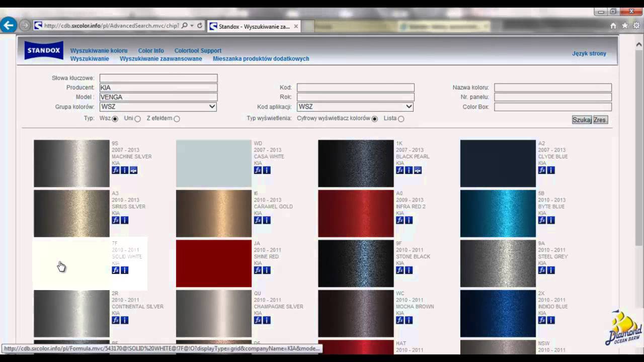Select the Wsz type radio button
The image size is (644, 362).
pos(115,119)
